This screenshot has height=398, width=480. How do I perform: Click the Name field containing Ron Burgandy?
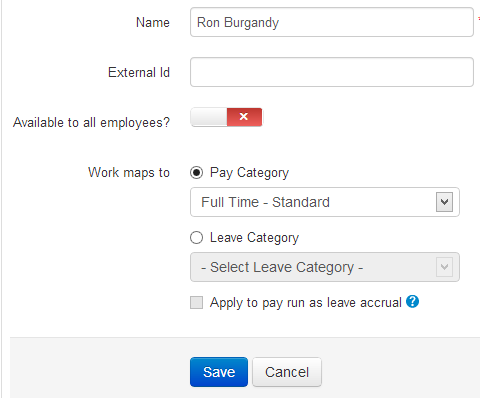tap(332, 22)
